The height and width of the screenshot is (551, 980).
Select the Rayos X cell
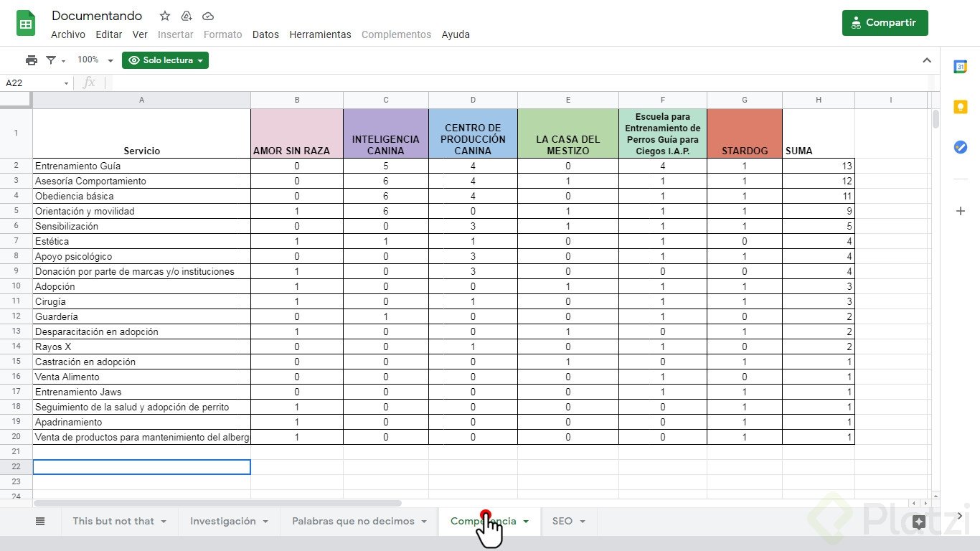coord(141,347)
